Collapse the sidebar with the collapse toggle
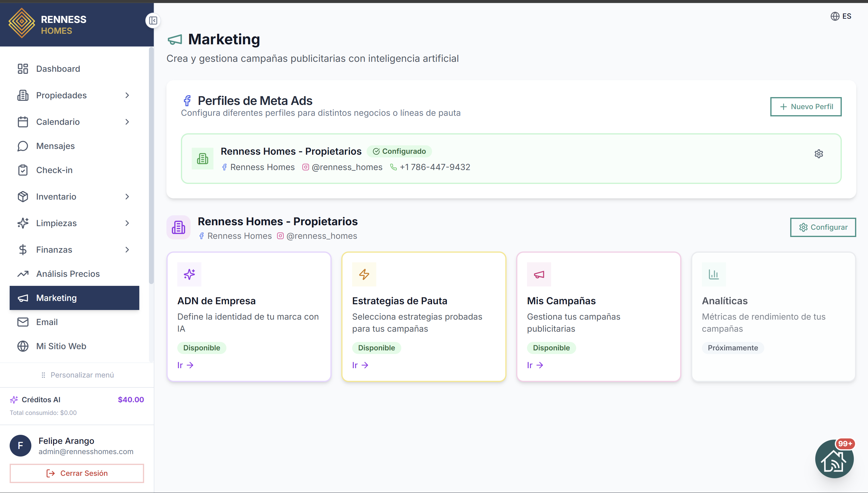Screen dimensions: 868x493 153,21
